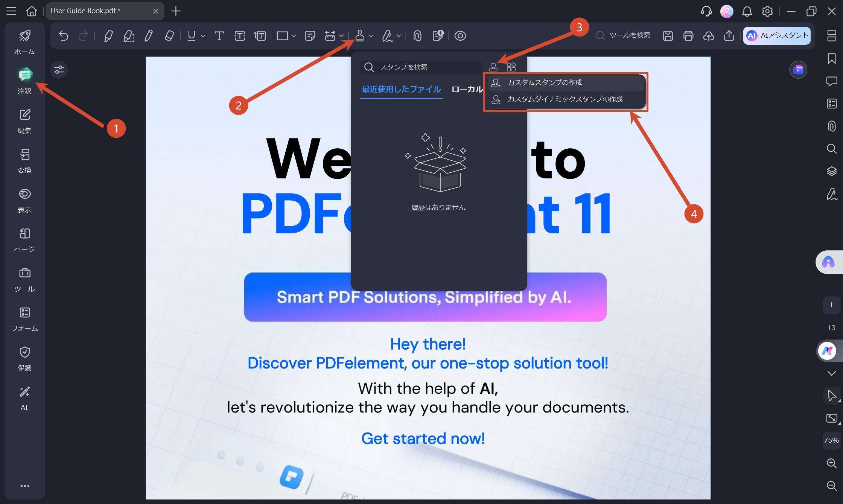This screenshot has height=504, width=843.
Task: Select the User Guide Book.pdf document tab
Action: [x=105, y=11]
